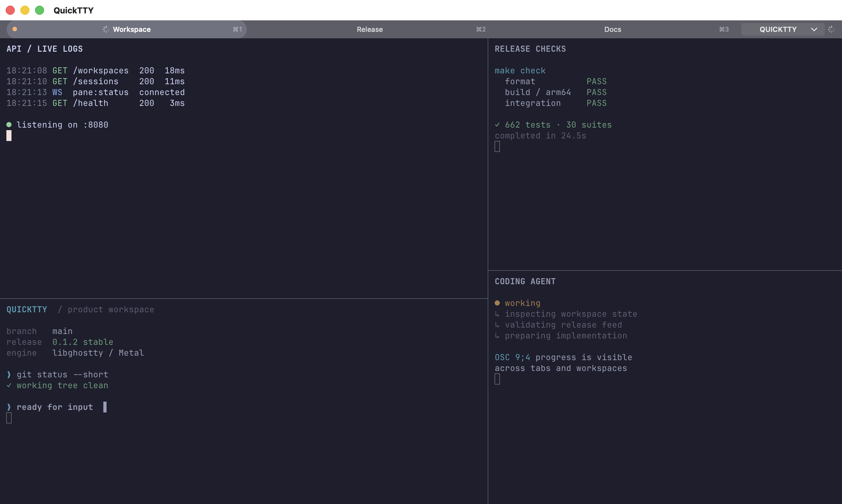Click the orange dot on Workspace tab
The width and height of the screenshot is (842, 504).
(15, 29)
